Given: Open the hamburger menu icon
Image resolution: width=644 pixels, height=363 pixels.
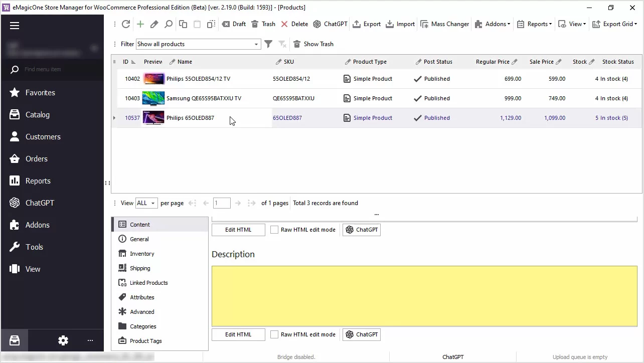Looking at the screenshot, I should 15,26.
